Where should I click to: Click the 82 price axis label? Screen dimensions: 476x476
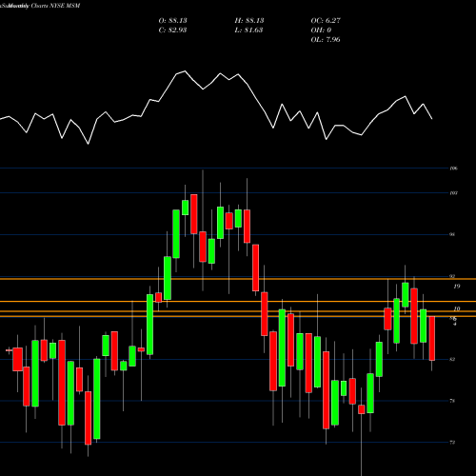pos(452,359)
